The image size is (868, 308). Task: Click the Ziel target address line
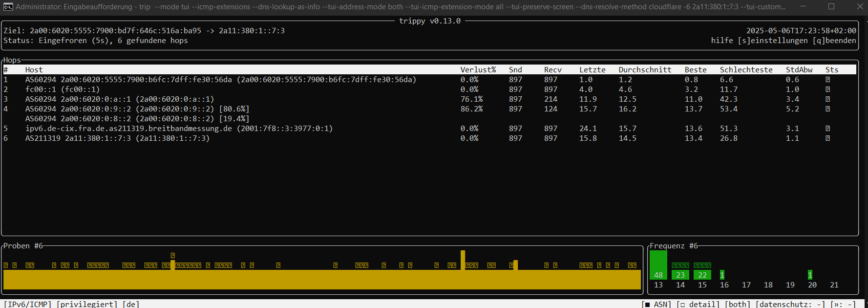144,31
